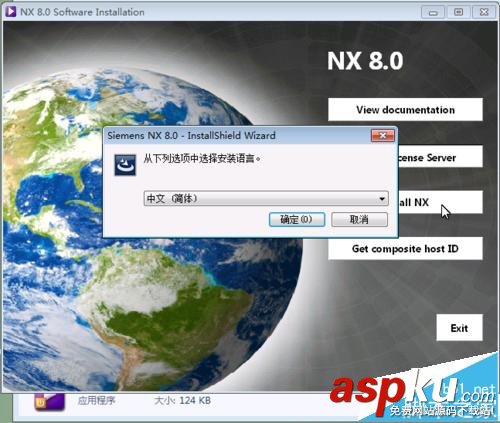Screen dimensions: 500x423
Task: Open View documentation in NX installer
Action: pos(405,109)
